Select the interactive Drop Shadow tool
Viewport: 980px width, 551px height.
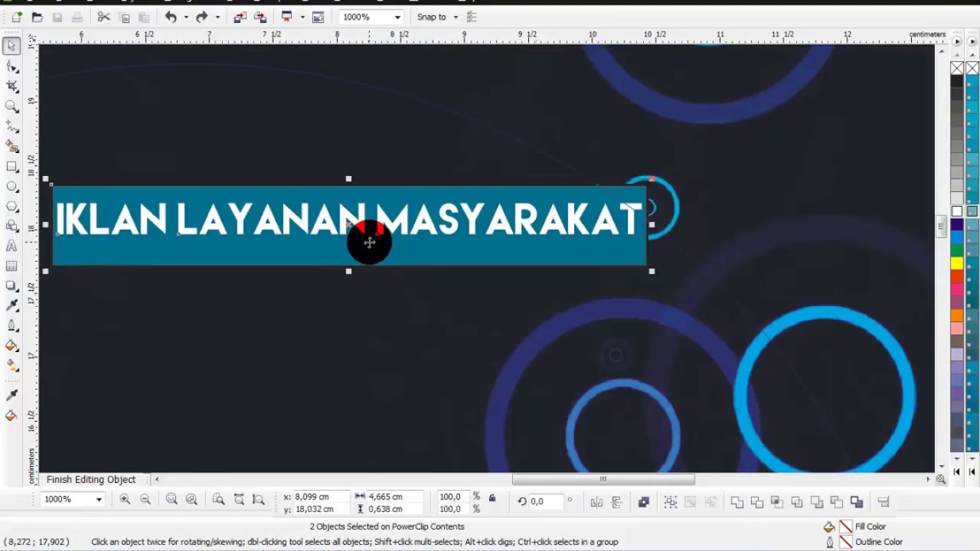[x=11, y=285]
